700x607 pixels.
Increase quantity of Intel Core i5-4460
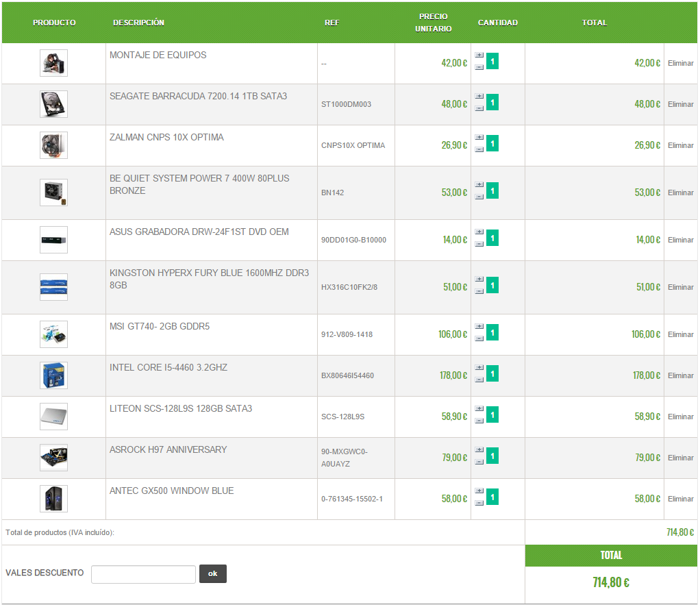tap(479, 368)
